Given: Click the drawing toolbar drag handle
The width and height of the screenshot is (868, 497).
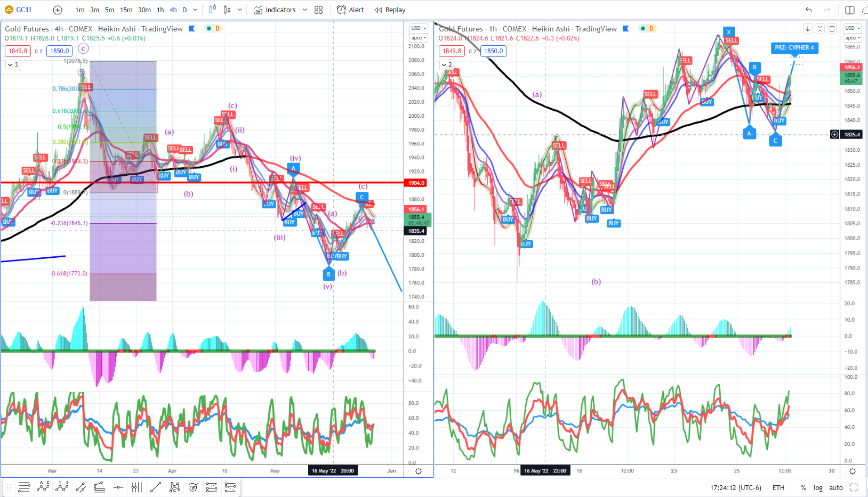Looking at the screenshot, I should click(9, 487).
